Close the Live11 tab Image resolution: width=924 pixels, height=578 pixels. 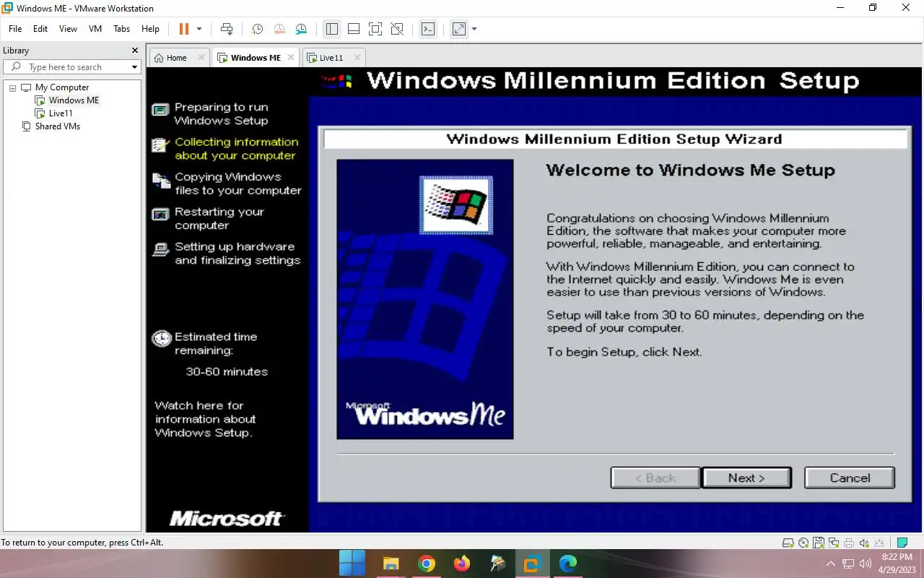(x=357, y=57)
